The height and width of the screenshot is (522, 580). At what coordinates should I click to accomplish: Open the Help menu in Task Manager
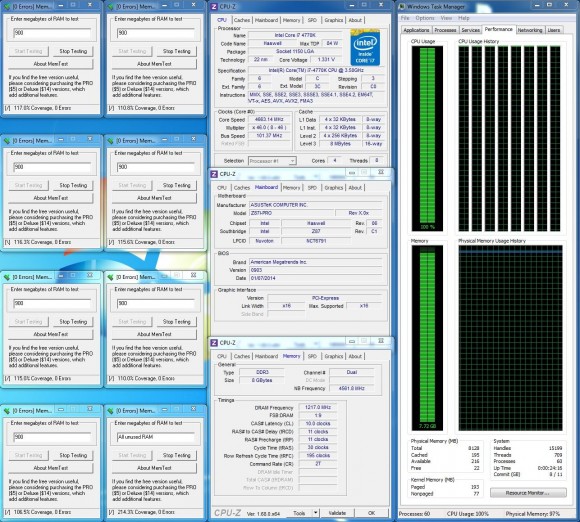tap(463, 18)
